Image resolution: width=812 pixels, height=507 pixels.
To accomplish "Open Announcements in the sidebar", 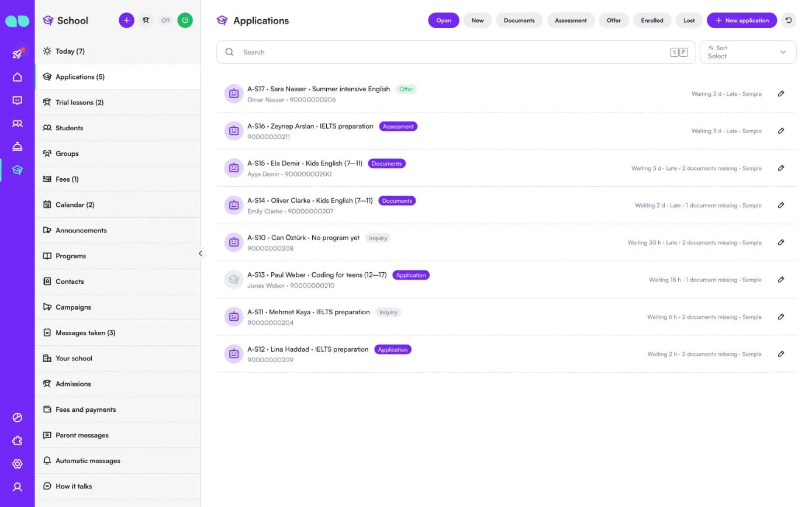I will [x=118, y=230].
